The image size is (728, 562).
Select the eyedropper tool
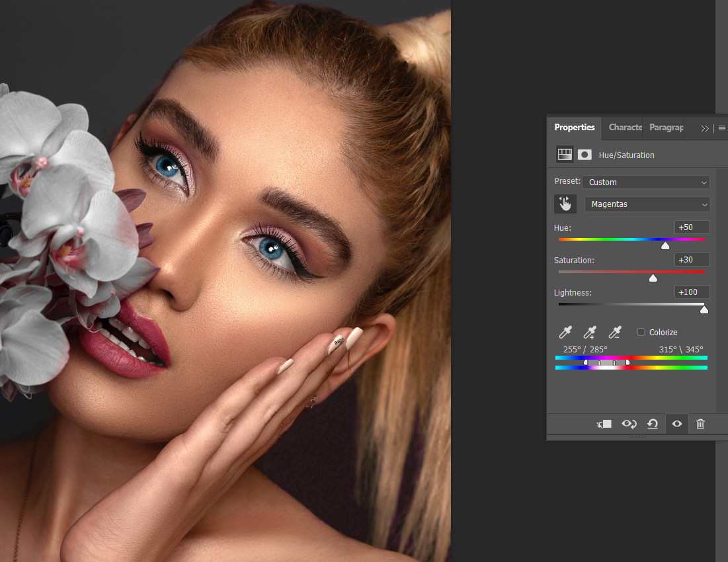point(565,332)
